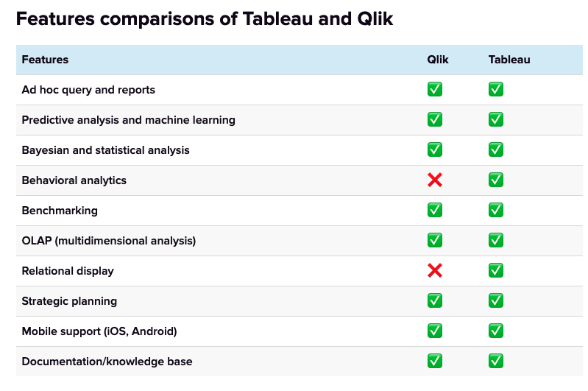Click Tableau checkmark for Ad hoc query
The image size is (588, 391).
496,89
